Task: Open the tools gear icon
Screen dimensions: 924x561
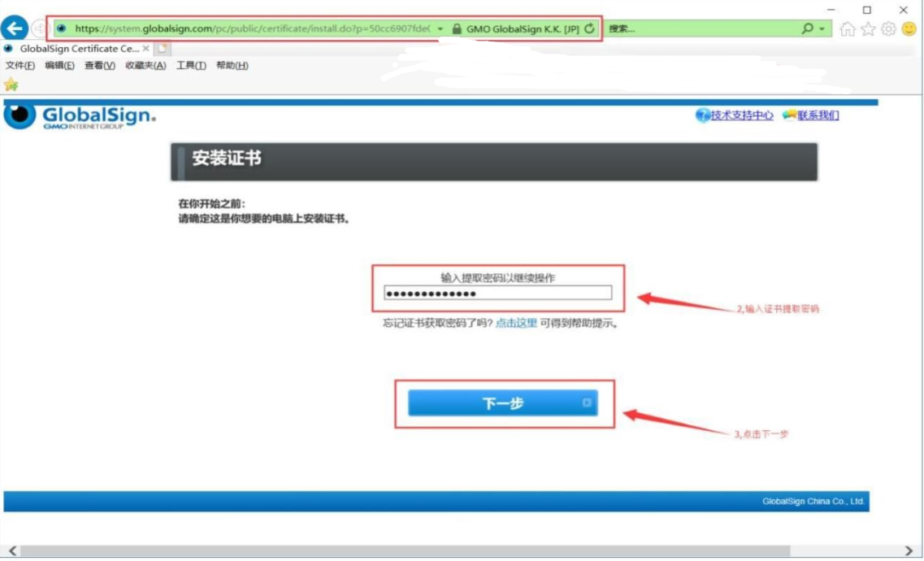Action: click(x=888, y=29)
